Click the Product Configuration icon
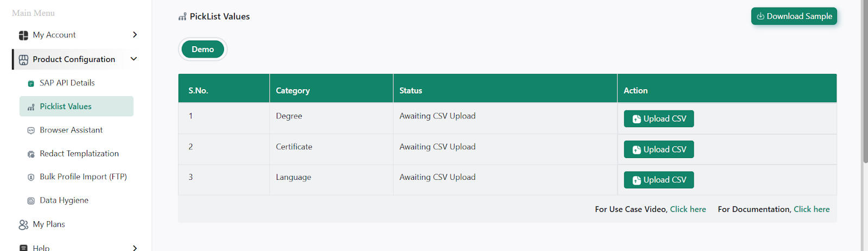This screenshot has height=251, width=868. (x=23, y=60)
